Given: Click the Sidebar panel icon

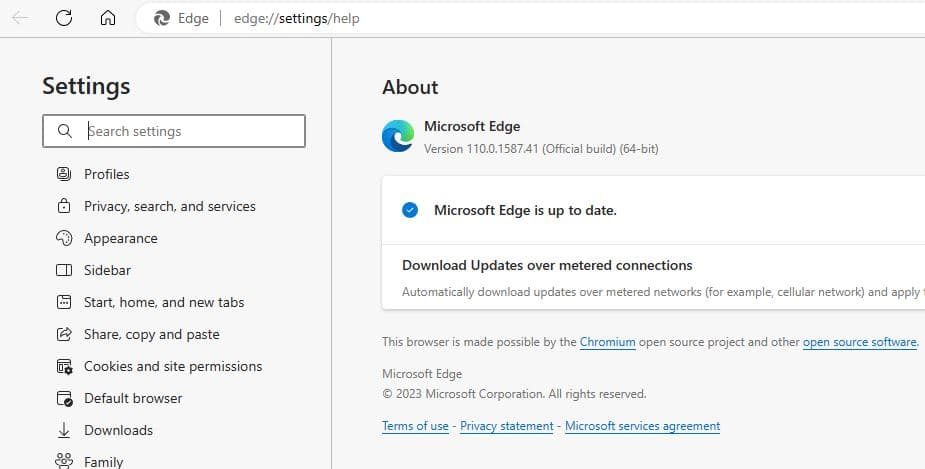Looking at the screenshot, I should [x=64, y=270].
